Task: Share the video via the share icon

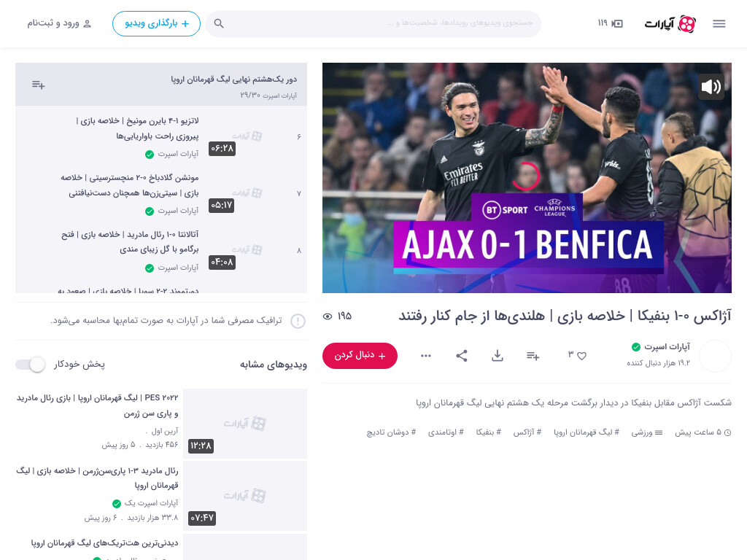Action: (x=462, y=356)
